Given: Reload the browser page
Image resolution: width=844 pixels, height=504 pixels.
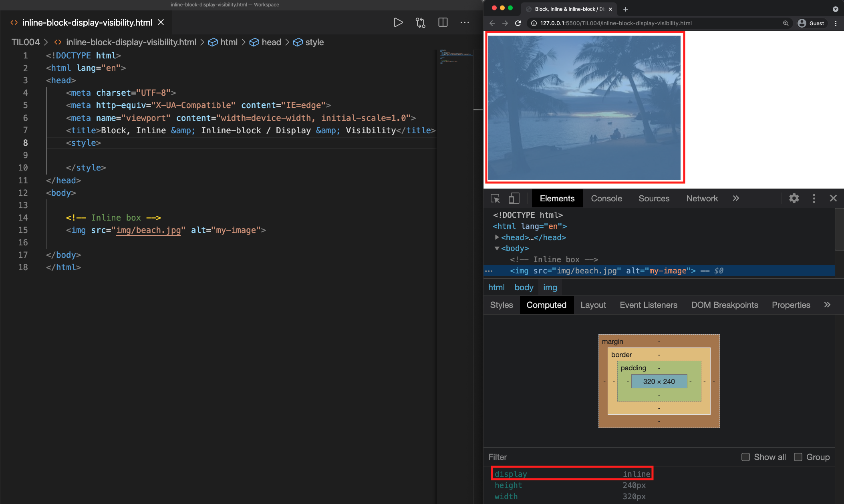Looking at the screenshot, I should (x=518, y=23).
